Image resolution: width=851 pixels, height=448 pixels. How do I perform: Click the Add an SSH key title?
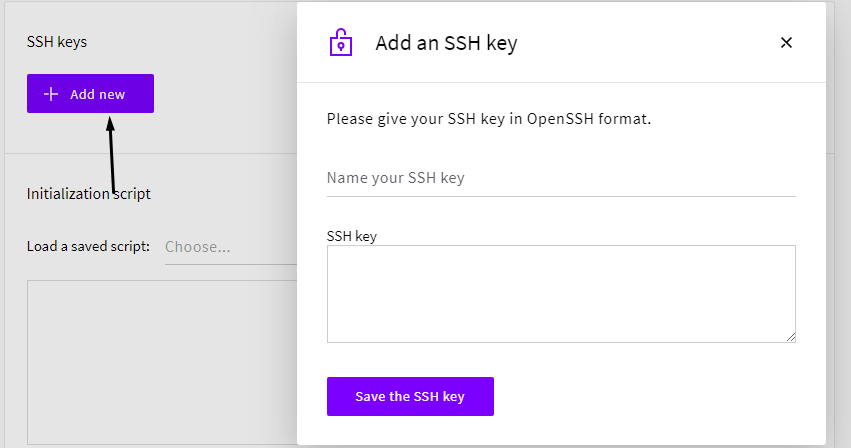(446, 43)
